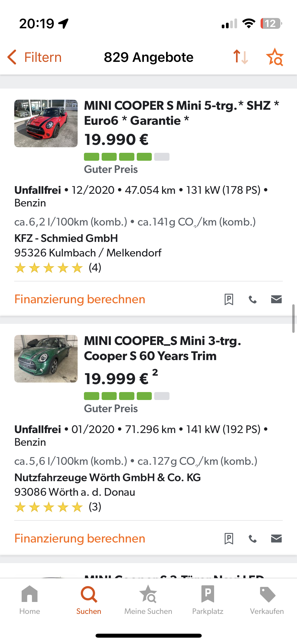Calculate financing for 19.990 € MINI
The height and width of the screenshot is (644, 297).
click(80, 299)
